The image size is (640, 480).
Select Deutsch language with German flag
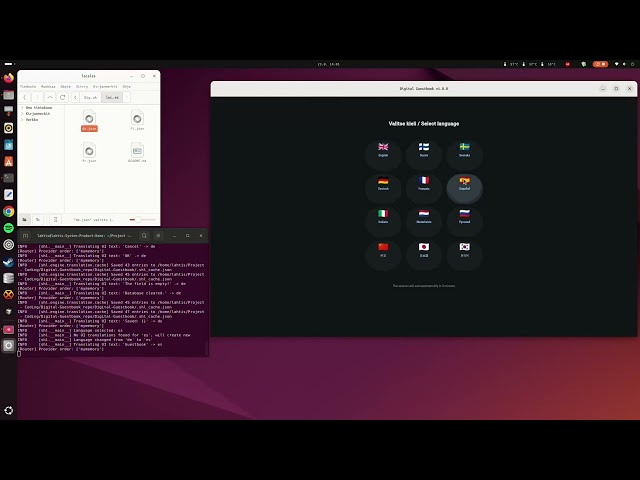[x=383, y=187]
